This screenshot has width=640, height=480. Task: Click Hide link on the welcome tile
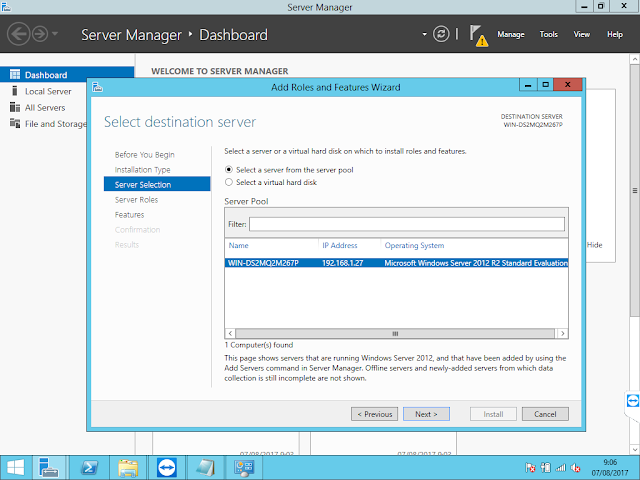click(594, 245)
